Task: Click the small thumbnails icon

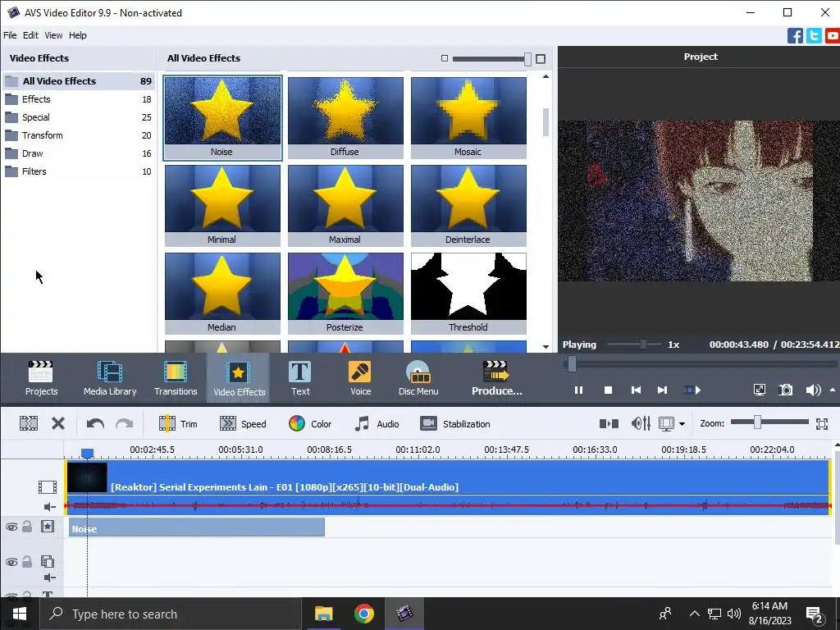Action: coord(444,58)
